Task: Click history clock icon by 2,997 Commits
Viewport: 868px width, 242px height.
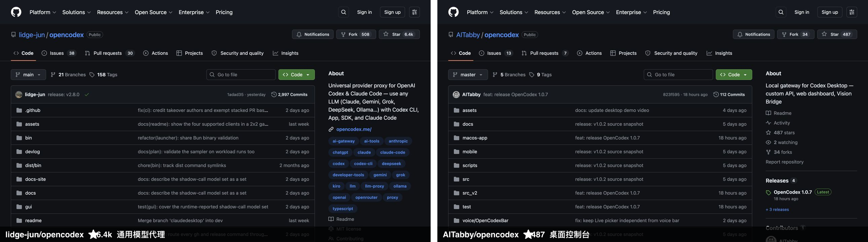Action: point(274,94)
